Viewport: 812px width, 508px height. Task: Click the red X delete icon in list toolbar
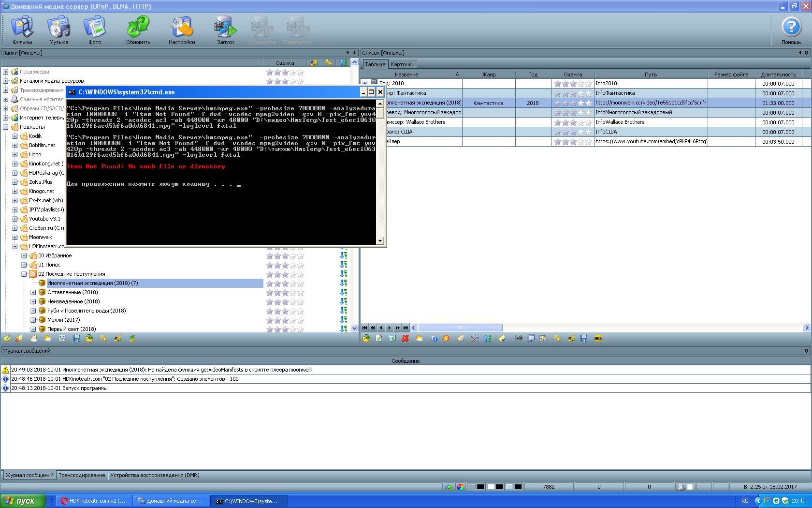(x=406, y=339)
